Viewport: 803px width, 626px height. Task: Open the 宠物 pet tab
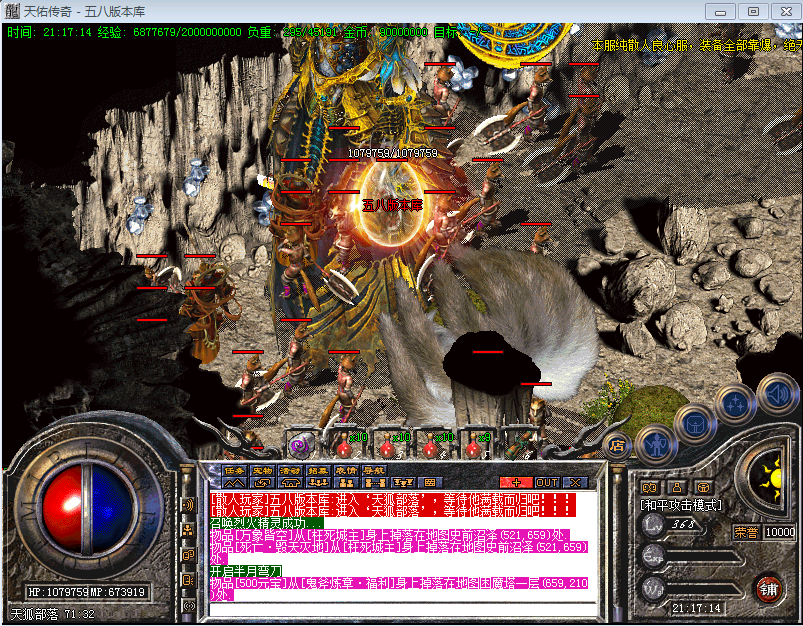[263, 470]
